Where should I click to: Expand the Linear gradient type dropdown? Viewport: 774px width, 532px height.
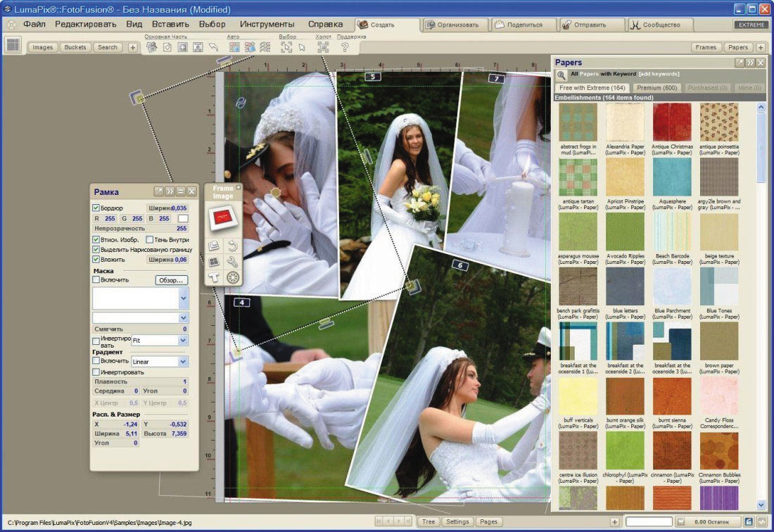tap(182, 362)
